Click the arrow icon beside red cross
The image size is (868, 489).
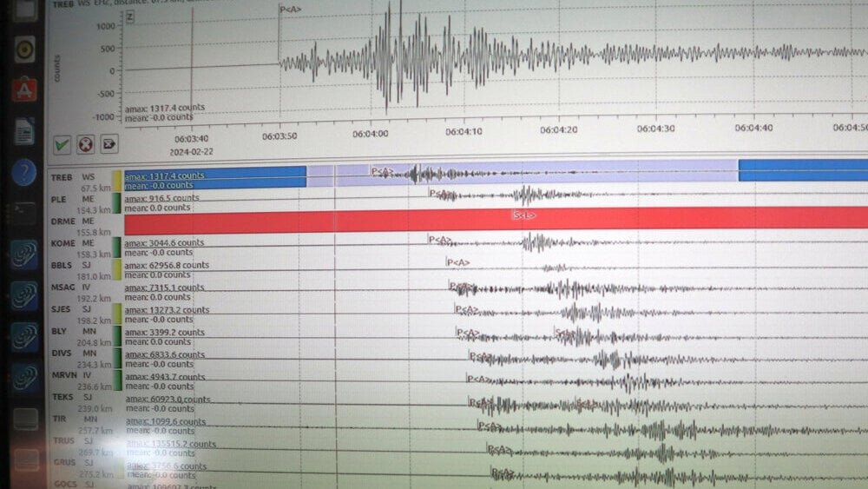click(x=109, y=143)
